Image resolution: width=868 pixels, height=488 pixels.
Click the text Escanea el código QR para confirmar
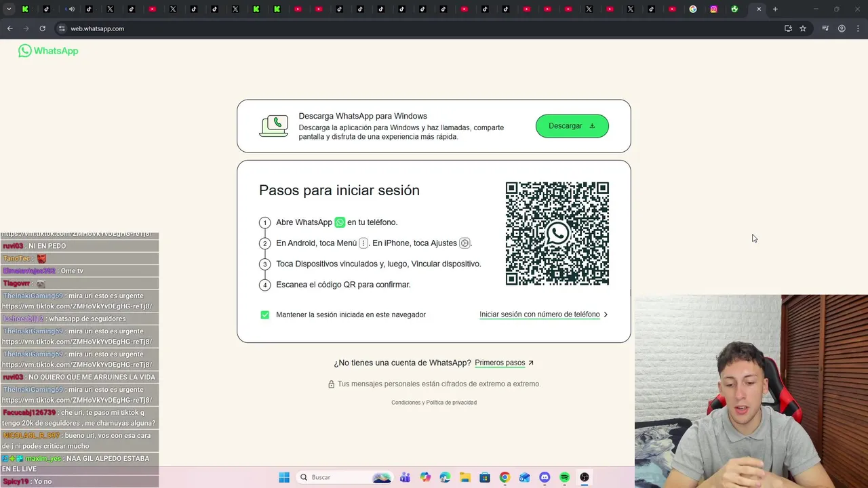tap(343, 285)
